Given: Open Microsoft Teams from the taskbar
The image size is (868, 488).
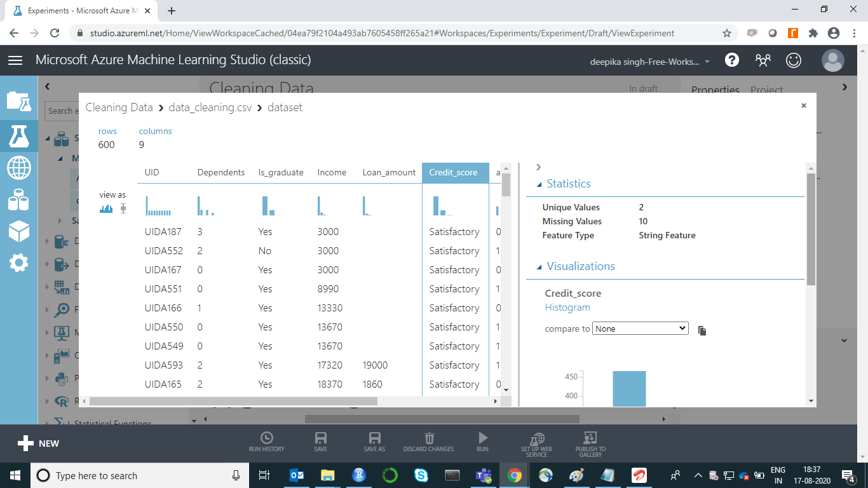Looking at the screenshot, I should [x=483, y=475].
